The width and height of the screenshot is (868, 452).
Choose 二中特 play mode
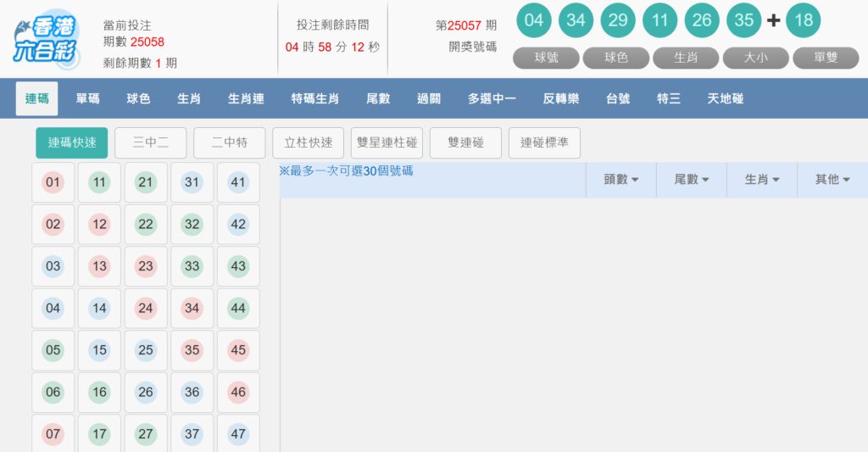point(229,143)
